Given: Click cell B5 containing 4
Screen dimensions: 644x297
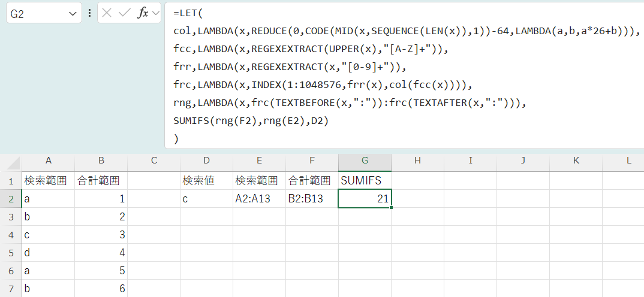Looking at the screenshot, I should 101,253.
